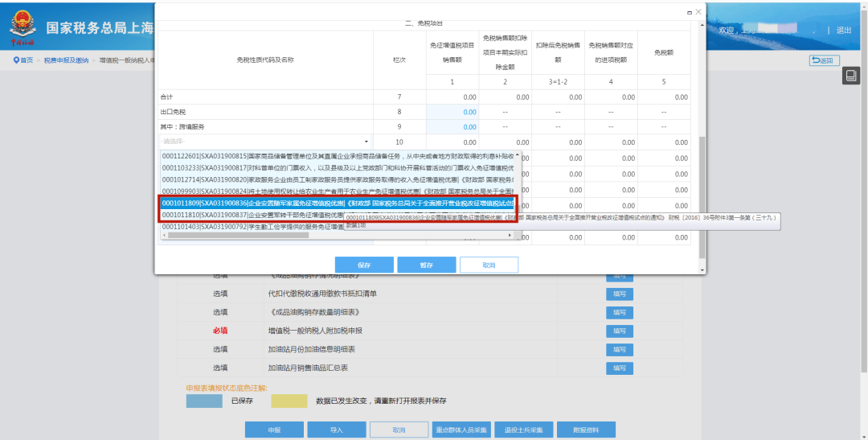The height and width of the screenshot is (440, 868).
Task: Select option 0001099903 土地使用权转让
Action: tap(338, 191)
